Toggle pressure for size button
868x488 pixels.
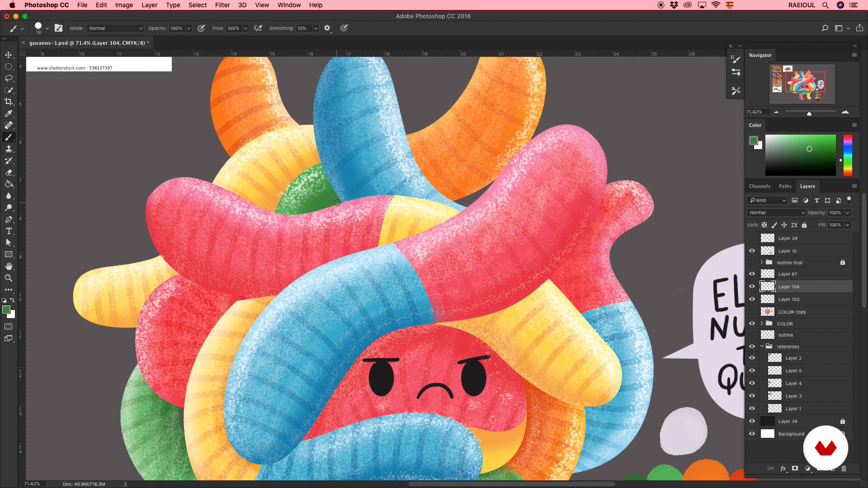point(344,28)
